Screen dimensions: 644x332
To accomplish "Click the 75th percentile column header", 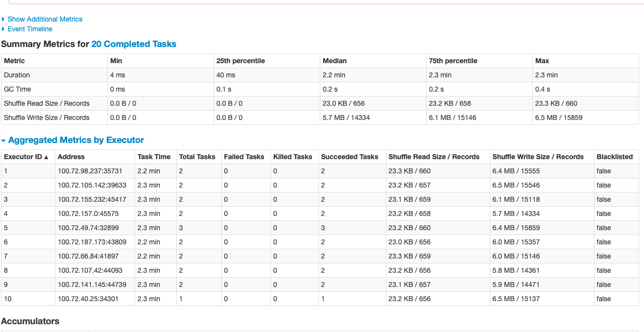I will 453,61.
